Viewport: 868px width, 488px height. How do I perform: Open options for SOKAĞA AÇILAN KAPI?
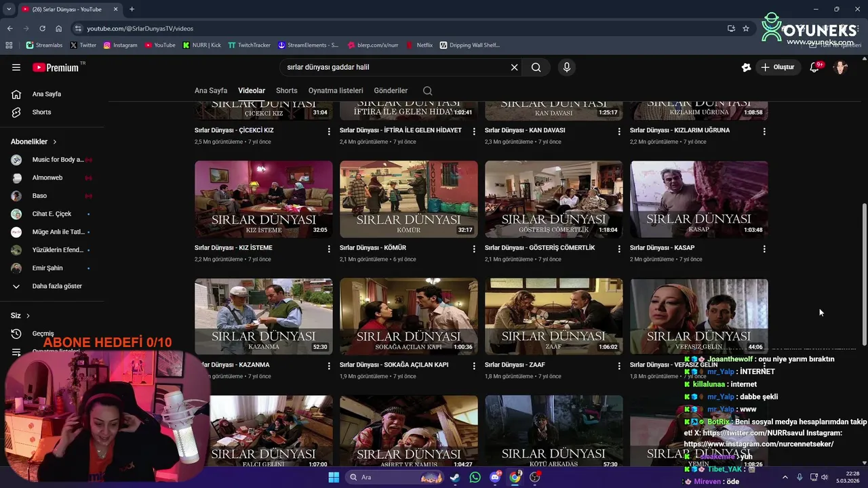tap(474, 366)
